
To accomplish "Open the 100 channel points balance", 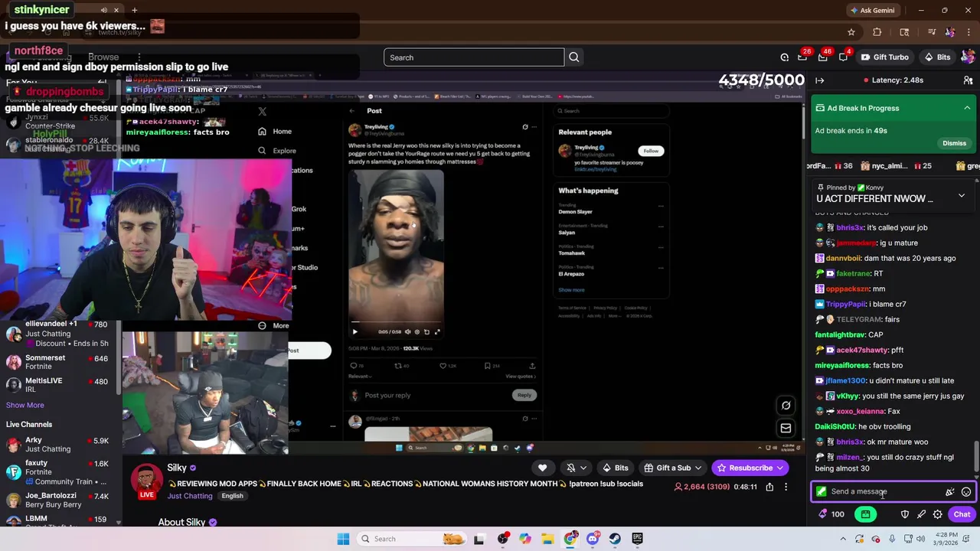I will (x=831, y=514).
